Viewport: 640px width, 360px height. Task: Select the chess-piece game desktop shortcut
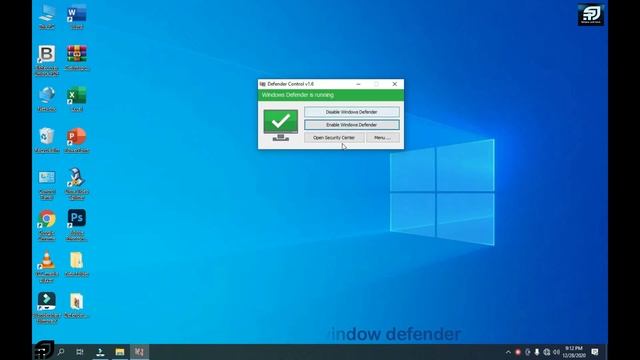pyautogui.click(x=77, y=184)
